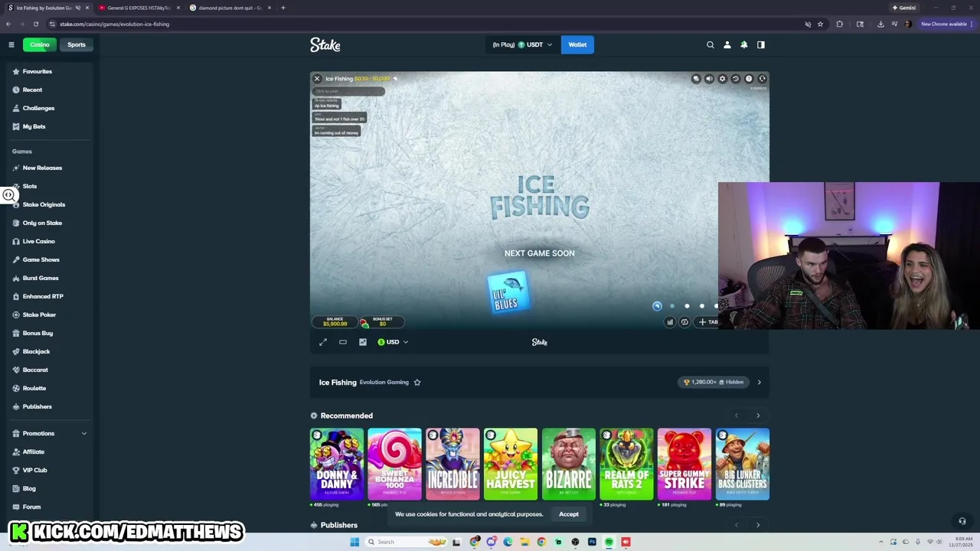
Task: Click the browser address bar URL
Action: click(x=115, y=24)
